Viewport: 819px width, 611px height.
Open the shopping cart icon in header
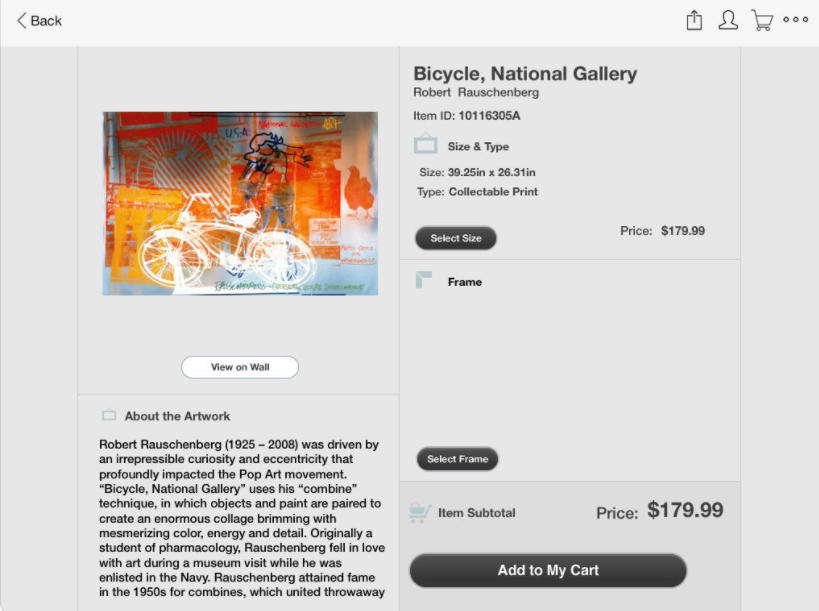coord(762,20)
